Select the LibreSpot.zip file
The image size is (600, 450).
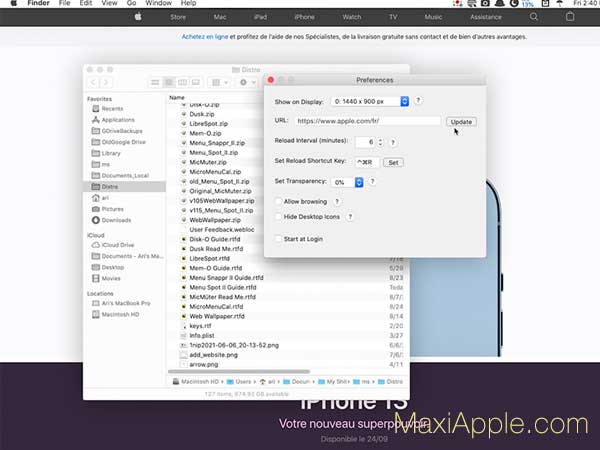(209, 124)
